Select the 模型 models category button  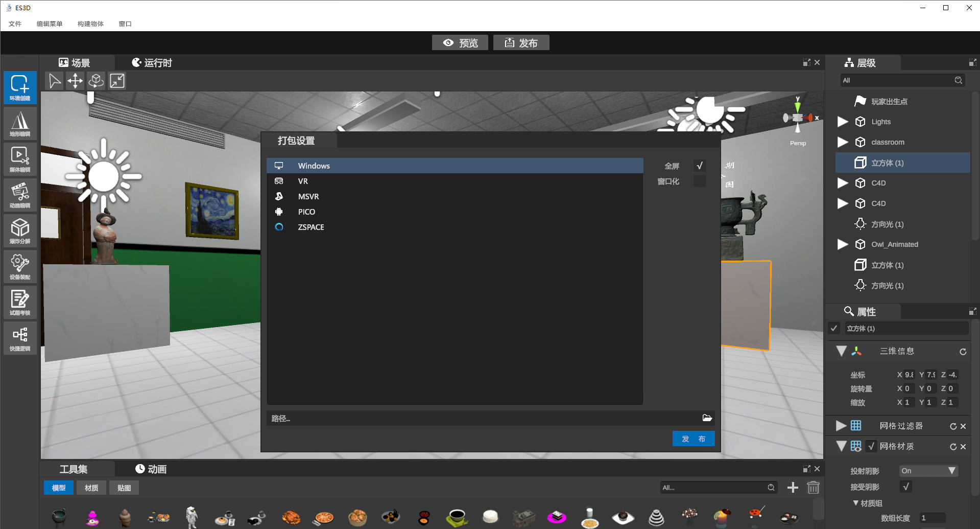point(59,488)
